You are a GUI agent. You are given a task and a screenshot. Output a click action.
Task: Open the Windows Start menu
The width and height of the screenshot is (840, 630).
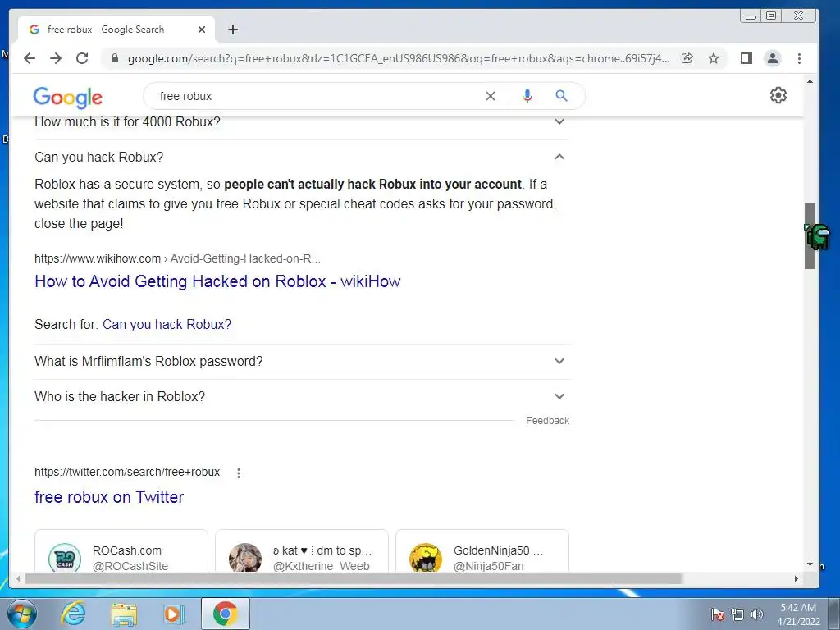pos(22,614)
